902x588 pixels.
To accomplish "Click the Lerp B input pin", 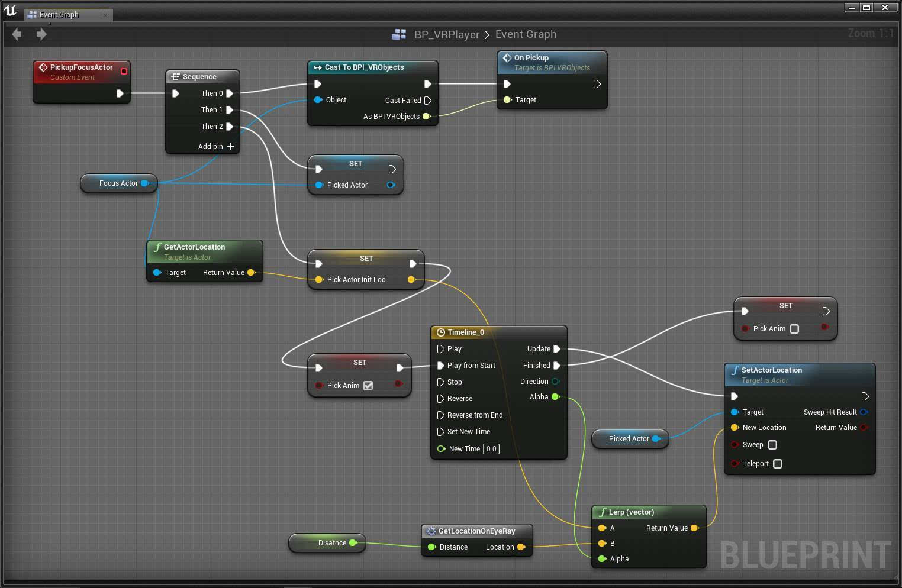I will click(x=602, y=544).
